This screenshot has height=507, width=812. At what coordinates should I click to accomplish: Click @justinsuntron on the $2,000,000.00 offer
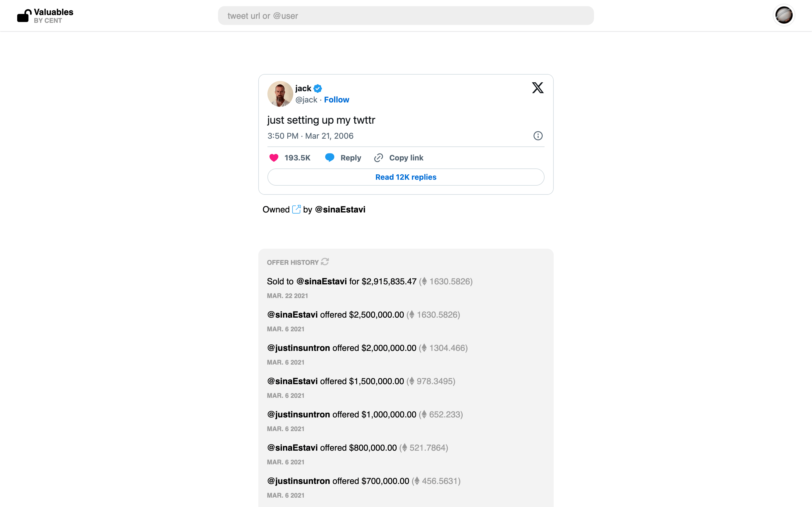pyautogui.click(x=298, y=348)
